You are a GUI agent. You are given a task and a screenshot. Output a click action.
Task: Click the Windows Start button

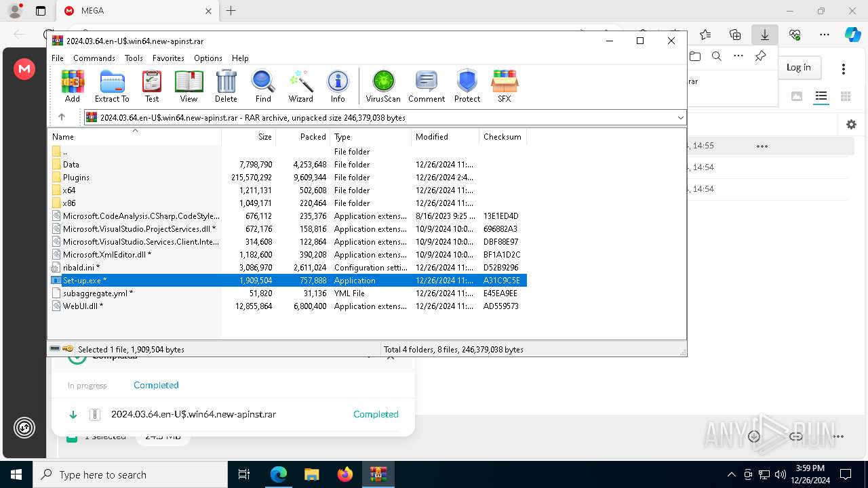(16, 474)
